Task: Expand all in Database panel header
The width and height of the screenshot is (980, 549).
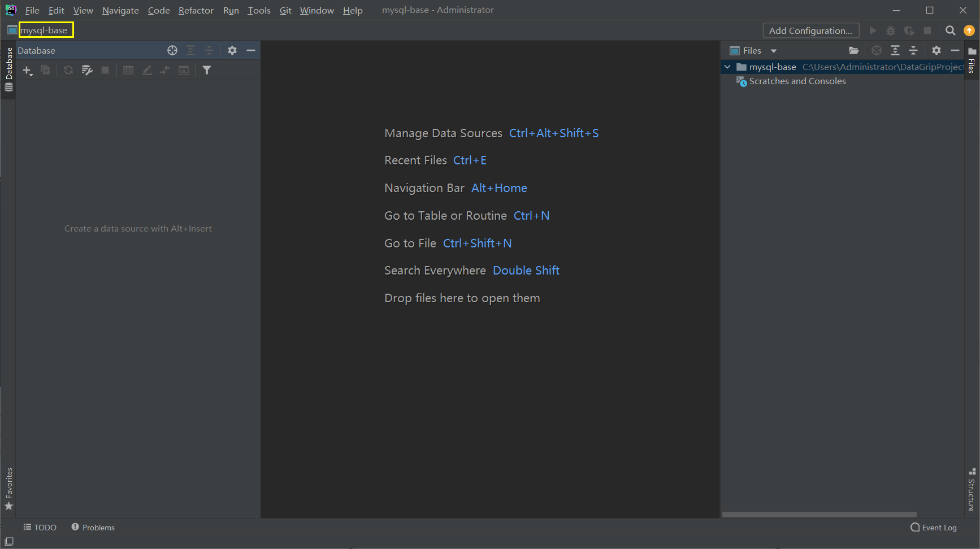Action: pos(190,50)
